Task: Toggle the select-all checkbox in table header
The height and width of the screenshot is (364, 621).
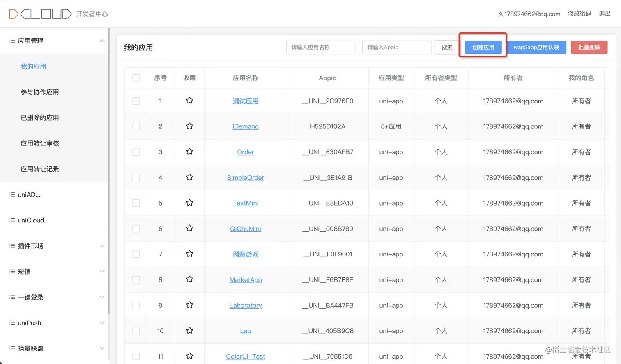Action: tap(136, 78)
